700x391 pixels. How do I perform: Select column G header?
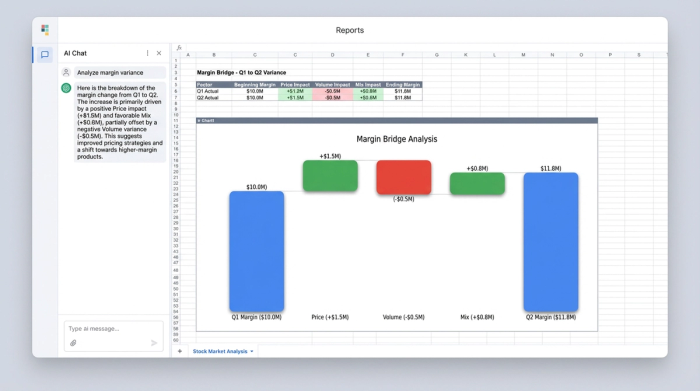437,55
